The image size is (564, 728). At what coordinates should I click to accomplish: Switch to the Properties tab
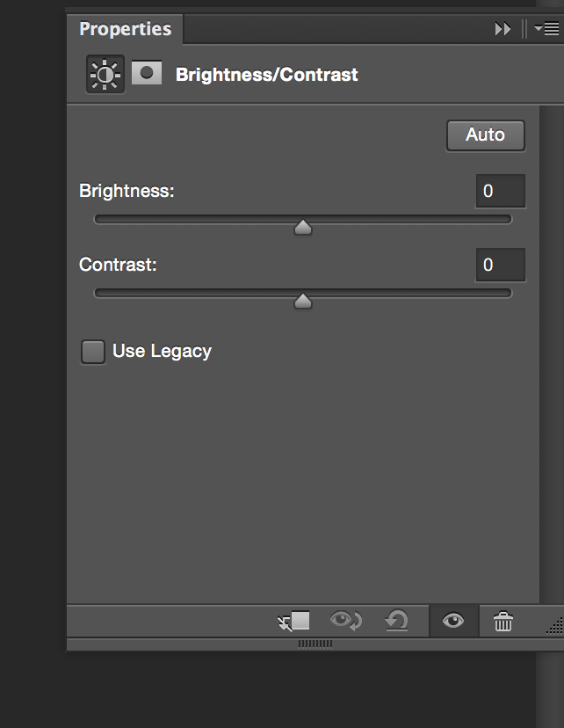(125, 29)
